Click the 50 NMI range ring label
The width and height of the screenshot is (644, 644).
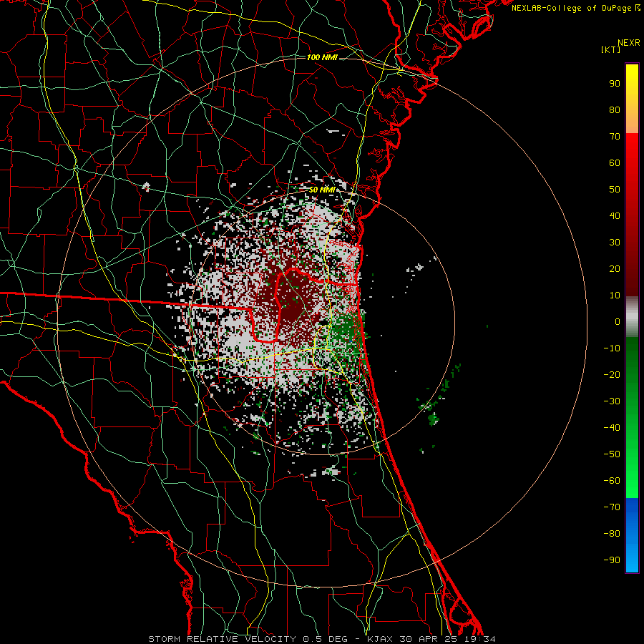tap(322, 190)
